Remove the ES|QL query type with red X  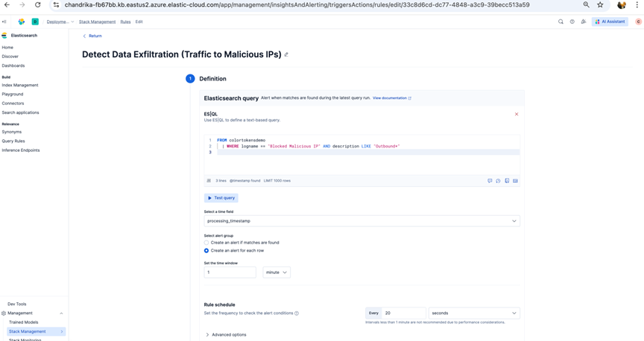coord(517,114)
